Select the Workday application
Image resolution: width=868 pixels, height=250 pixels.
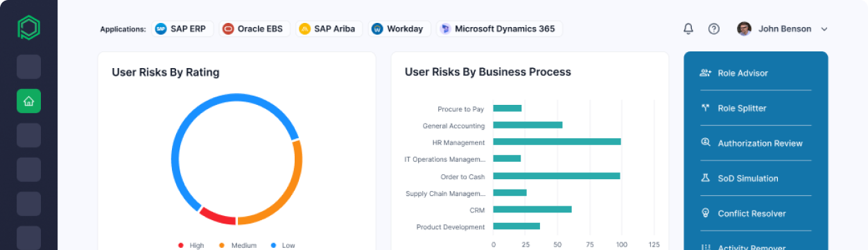point(399,28)
